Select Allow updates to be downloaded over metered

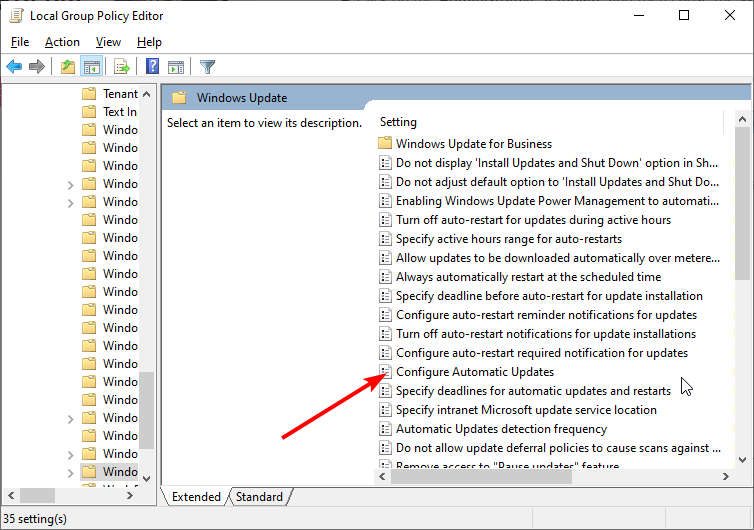click(x=558, y=258)
